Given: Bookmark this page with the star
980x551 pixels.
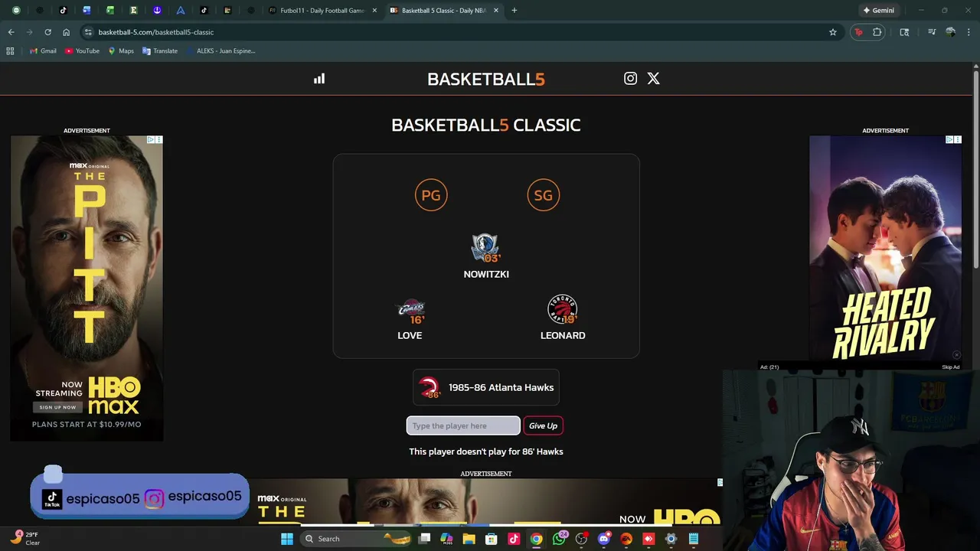Looking at the screenshot, I should (832, 32).
